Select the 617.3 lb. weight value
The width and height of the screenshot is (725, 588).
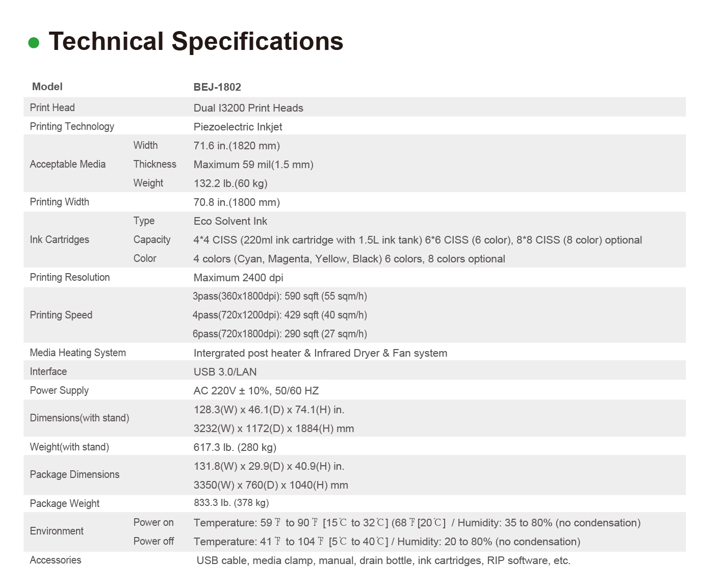click(235, 447)
